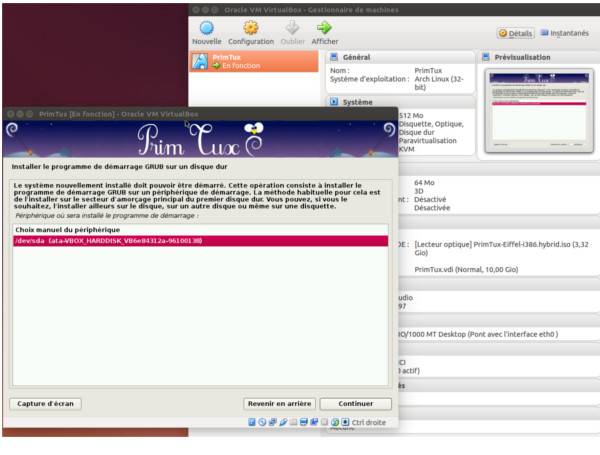Click MT Desktop network adapter text
The height and width of the screenshot is (455, 600).
point(478,334)
